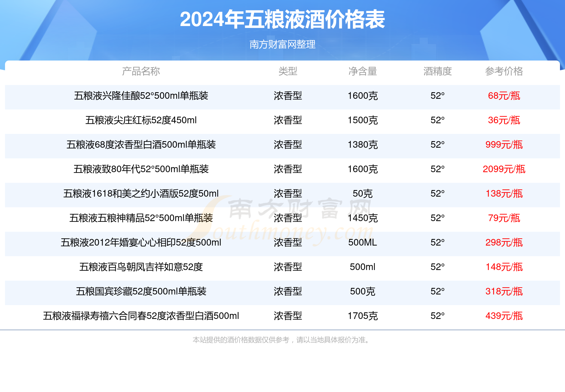Viewport: 565px width, 392px height.
Task: Select product 五粮液尖庄红标52度450ml
Action: (141, 120)
